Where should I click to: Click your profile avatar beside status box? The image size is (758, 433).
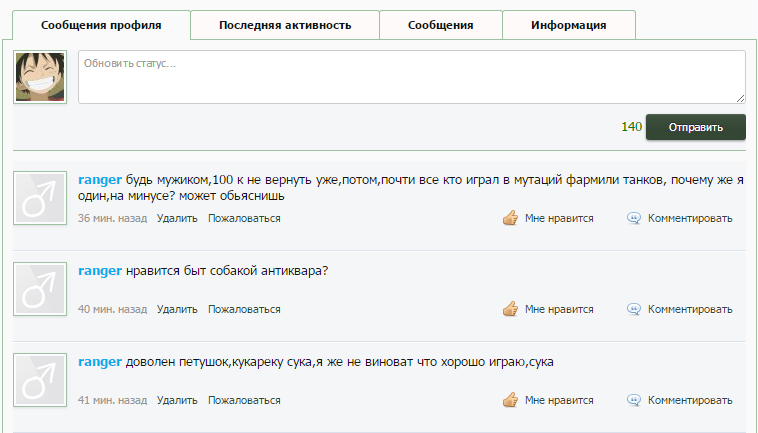tap(40, 77)
